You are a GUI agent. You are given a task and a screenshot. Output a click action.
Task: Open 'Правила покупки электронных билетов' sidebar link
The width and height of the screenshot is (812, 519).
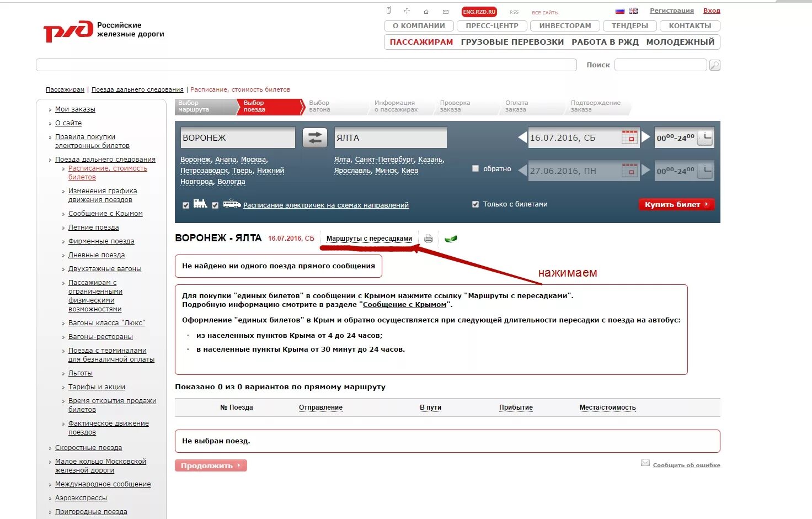coord(92,141)
